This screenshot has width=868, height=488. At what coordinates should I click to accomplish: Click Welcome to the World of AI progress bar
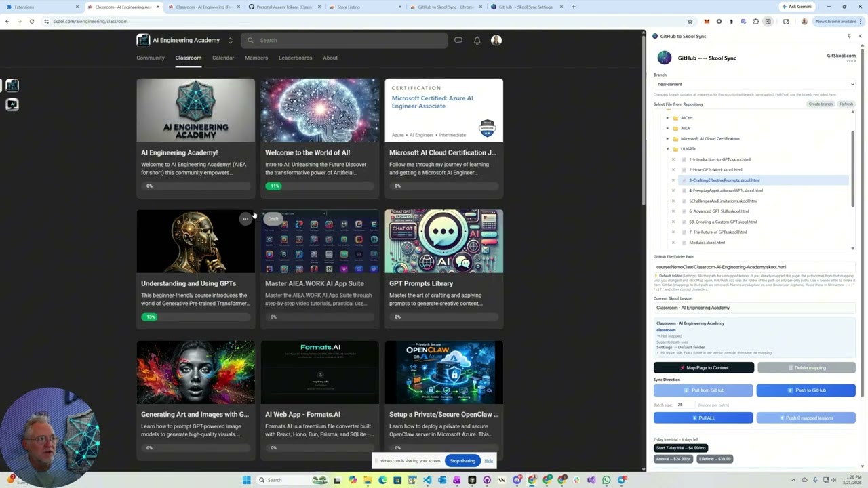tap(320, 186)
